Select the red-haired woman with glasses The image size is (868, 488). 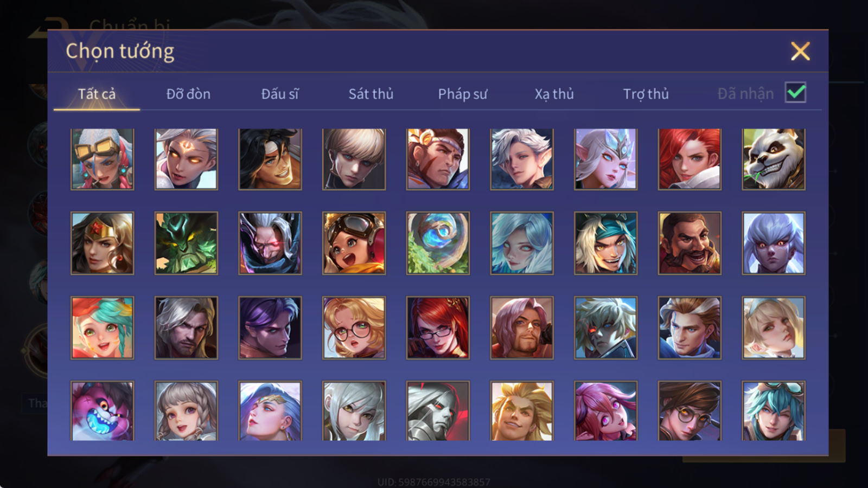[x=438, y=328]
